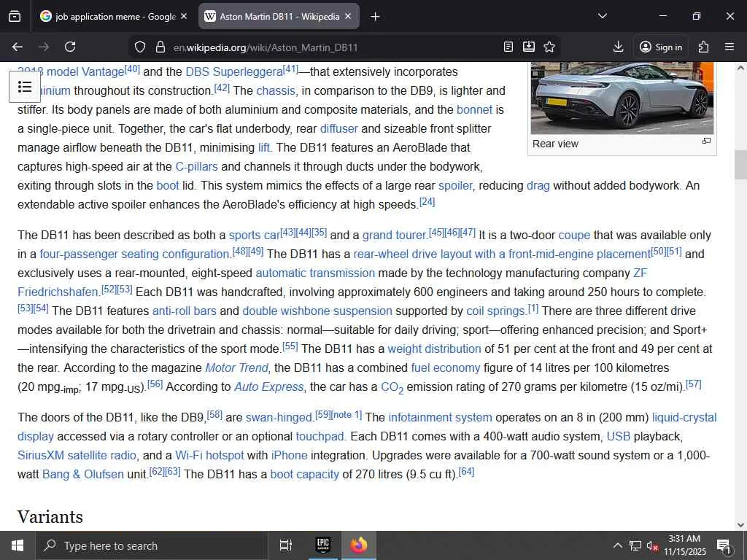The image size is (747, 560).
Task: Open the Extensions puzzle icon
Action: pyautogui.click(x=704, y=47)
